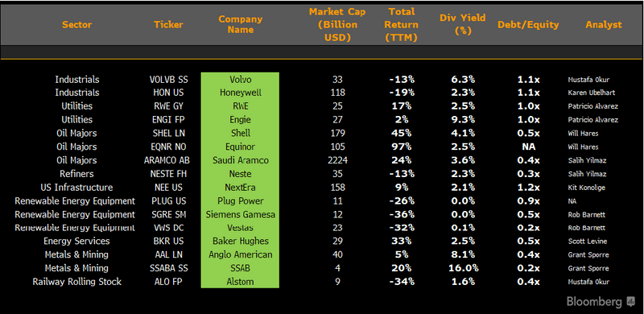Image resolution: width=644 pixels, height=314 pixels.
Task: Select the Sector column header
Action: tap(77, 25)
